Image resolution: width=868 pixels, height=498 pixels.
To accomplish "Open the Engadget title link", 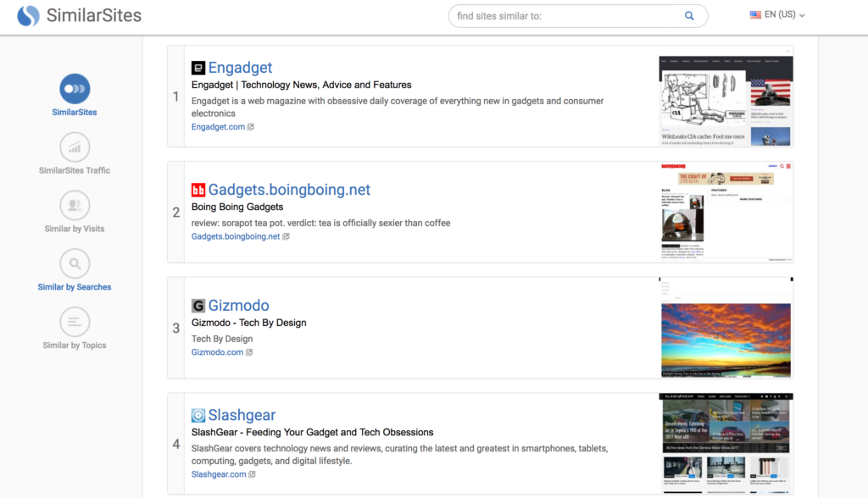I will point(240,68).
